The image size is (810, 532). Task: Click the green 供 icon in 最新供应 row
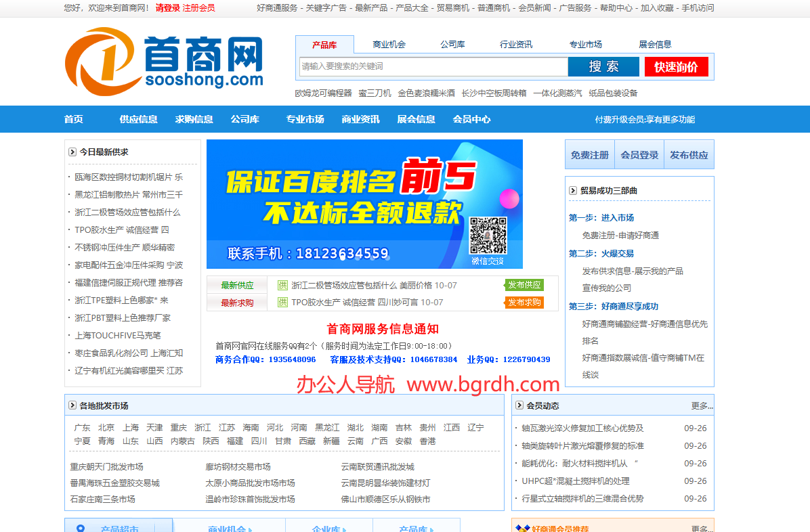pyautogui.click(x=283, y=286)
